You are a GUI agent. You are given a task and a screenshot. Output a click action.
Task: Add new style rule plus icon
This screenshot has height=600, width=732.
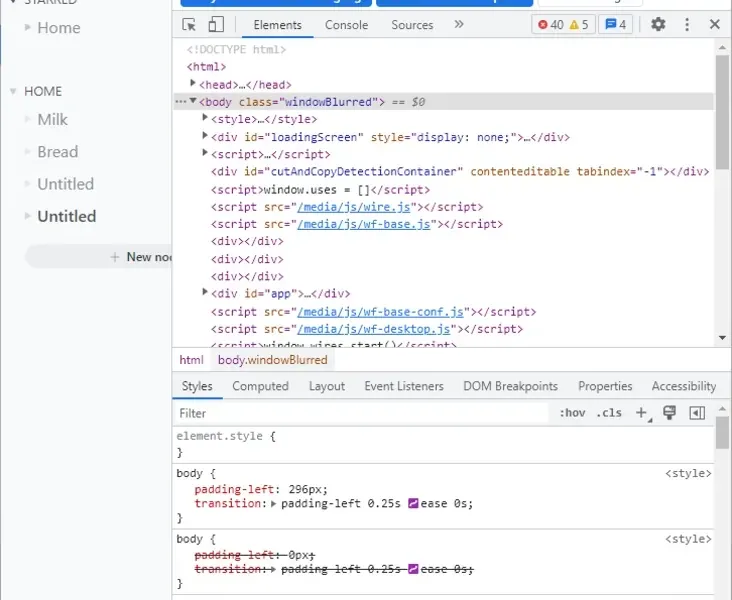pos(641,413)
